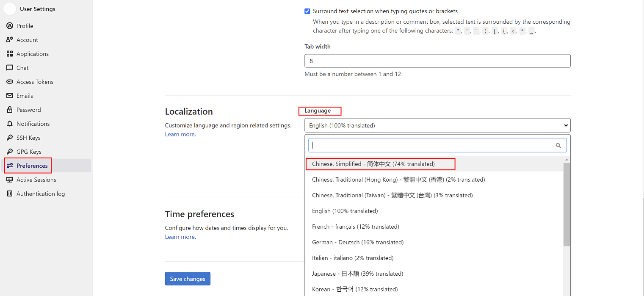Click the Emails envelope icon
Image resolution: width=644 pixels, height=296 pixels.
pyautogui.click(x=10, y=96)
